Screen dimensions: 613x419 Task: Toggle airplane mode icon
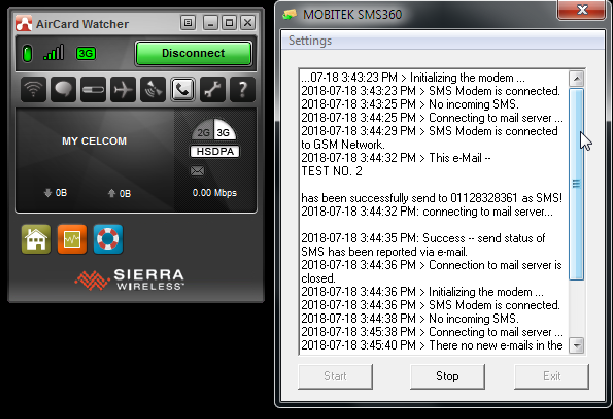click(123, 90)
